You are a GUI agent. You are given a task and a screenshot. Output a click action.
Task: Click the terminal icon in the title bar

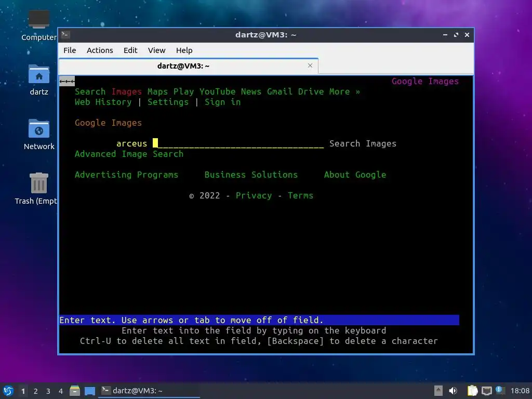click(65, 35)
